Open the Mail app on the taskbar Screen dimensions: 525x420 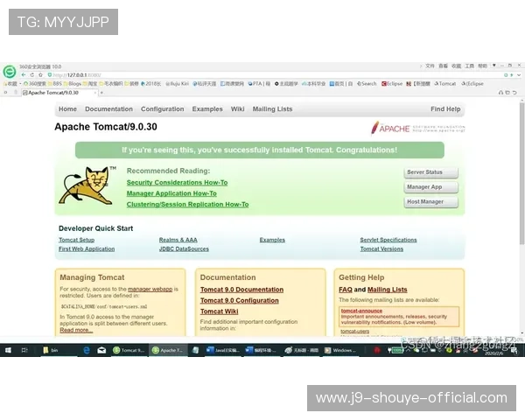pyautogui.click(x=102, y=350)
